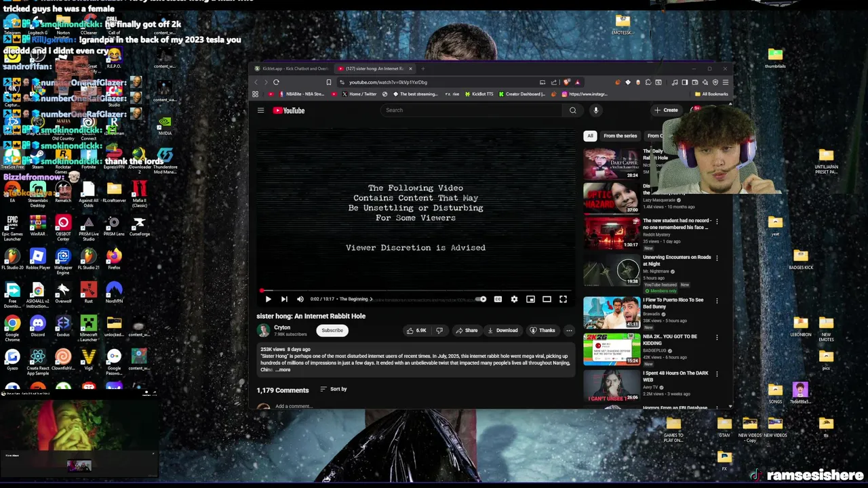The image size is (868, 488).
Task: Select the 'From the series' chip
Action: click(x=620, y=136)
